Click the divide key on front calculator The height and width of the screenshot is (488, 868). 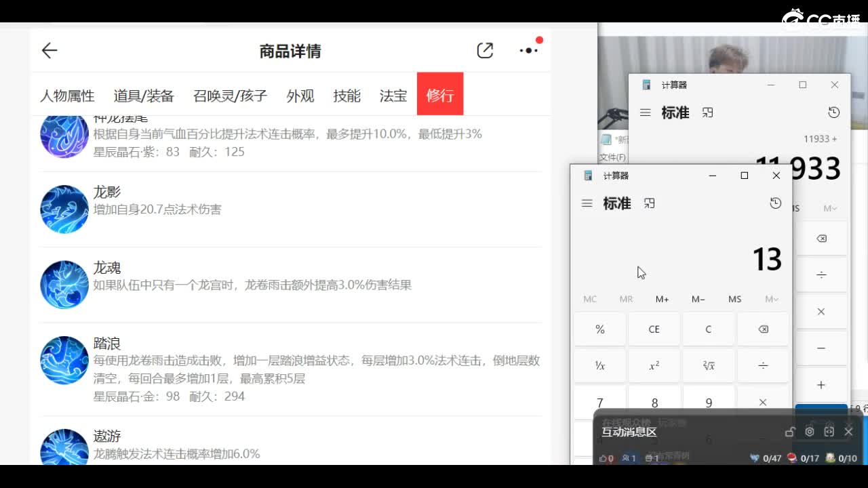763,366
